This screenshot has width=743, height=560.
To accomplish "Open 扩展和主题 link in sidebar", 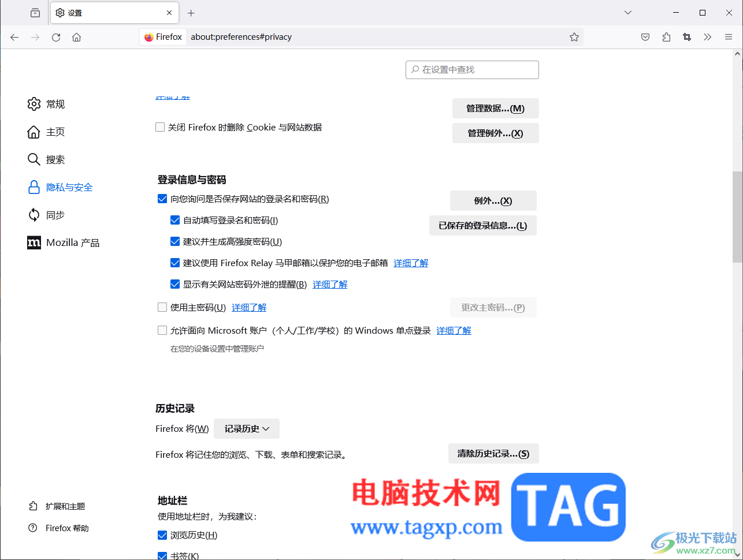I will pyautogui.click(x=57, y=506).
